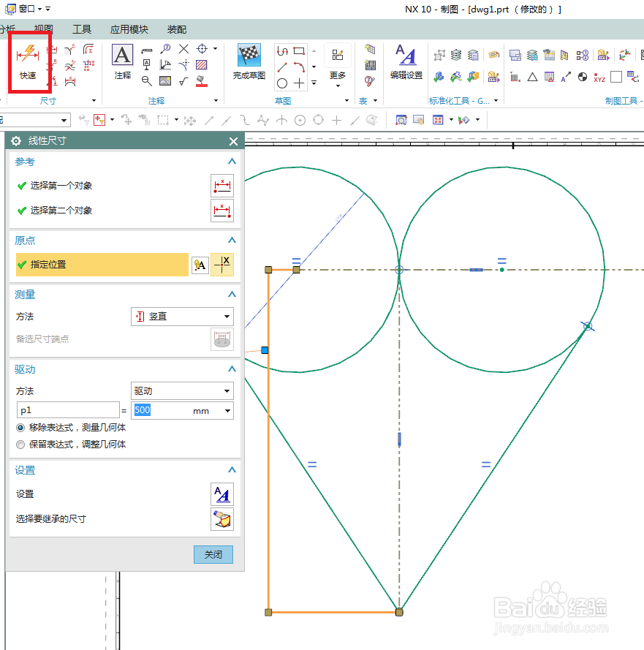Open the 驱动 method dropdown
The image size is (644, 650).
pyautogui.click(x=181, y=390)
